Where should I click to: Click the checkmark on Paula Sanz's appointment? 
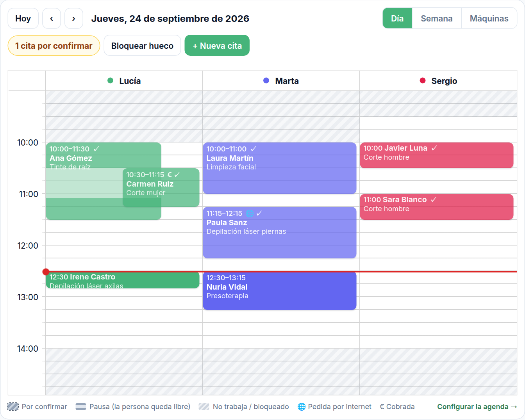pos(259,213)
